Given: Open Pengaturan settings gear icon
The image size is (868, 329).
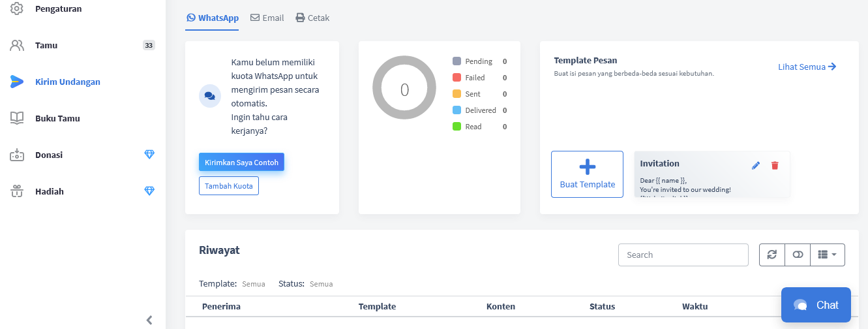Looking at the screenshot, I should (17, 8).
